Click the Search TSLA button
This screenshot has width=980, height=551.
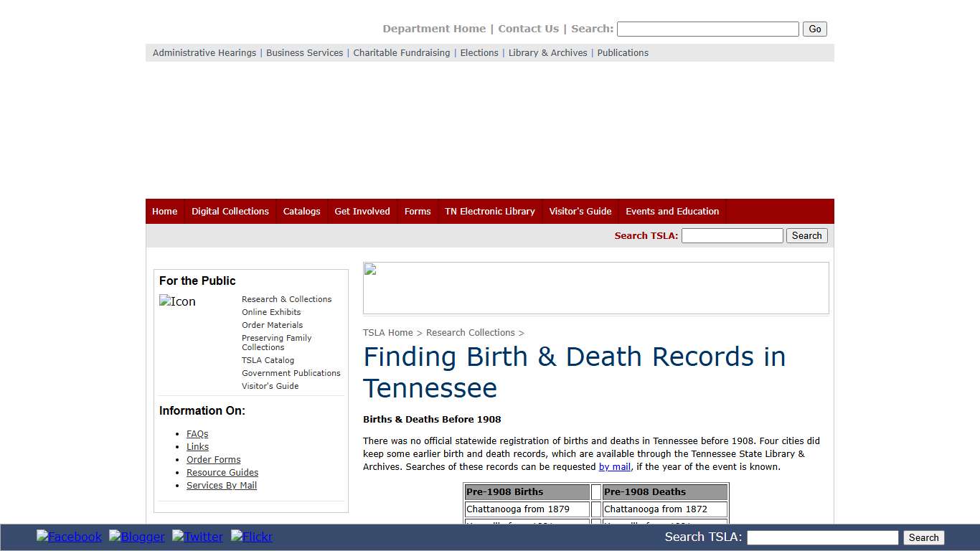[x=806, y=235]
